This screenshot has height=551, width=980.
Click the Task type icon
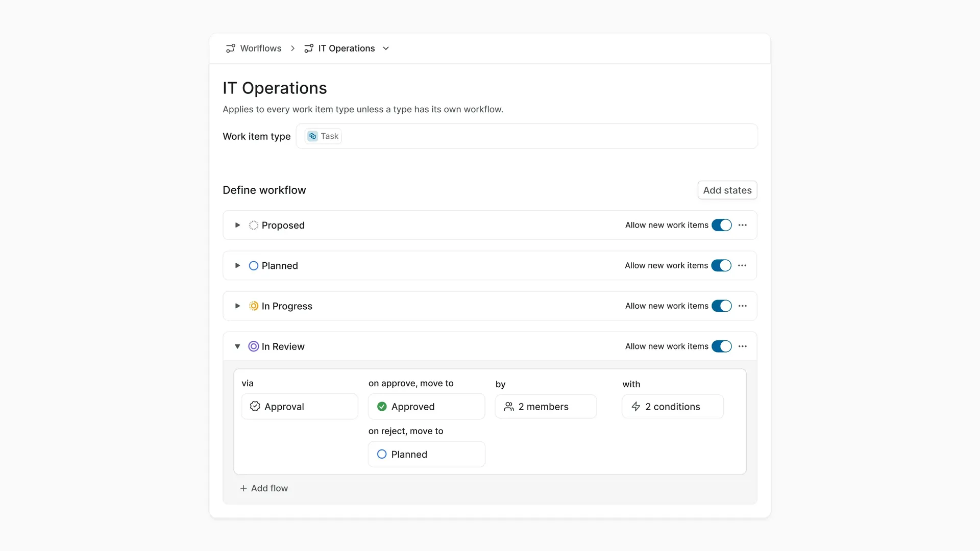click(x=312, y=136)
